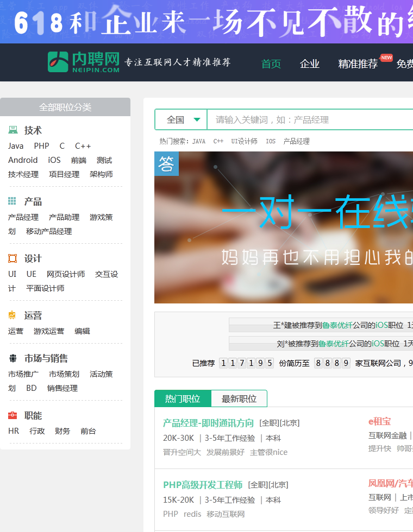
Task: Click the Neipin.com logo icon
Action: pyautogui.click(x=58, y=62)
